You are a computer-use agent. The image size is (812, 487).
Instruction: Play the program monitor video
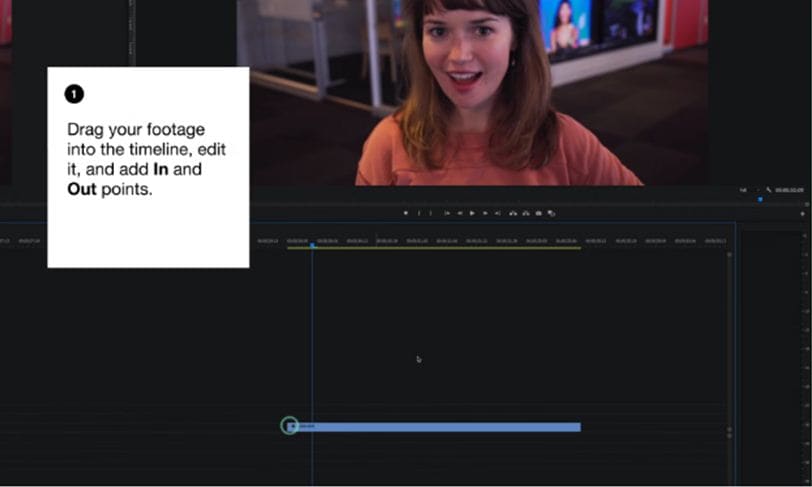pyautogui.click(x=472, y=213)
